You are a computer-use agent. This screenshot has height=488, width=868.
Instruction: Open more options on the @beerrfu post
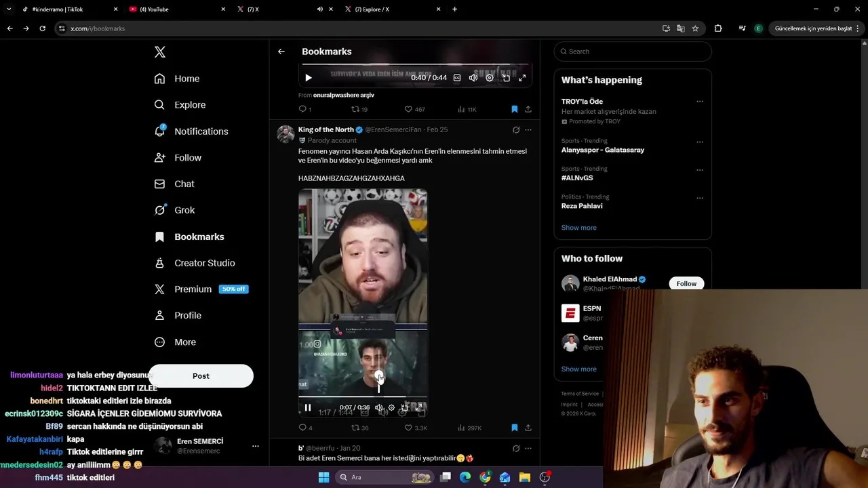(528, 448)
